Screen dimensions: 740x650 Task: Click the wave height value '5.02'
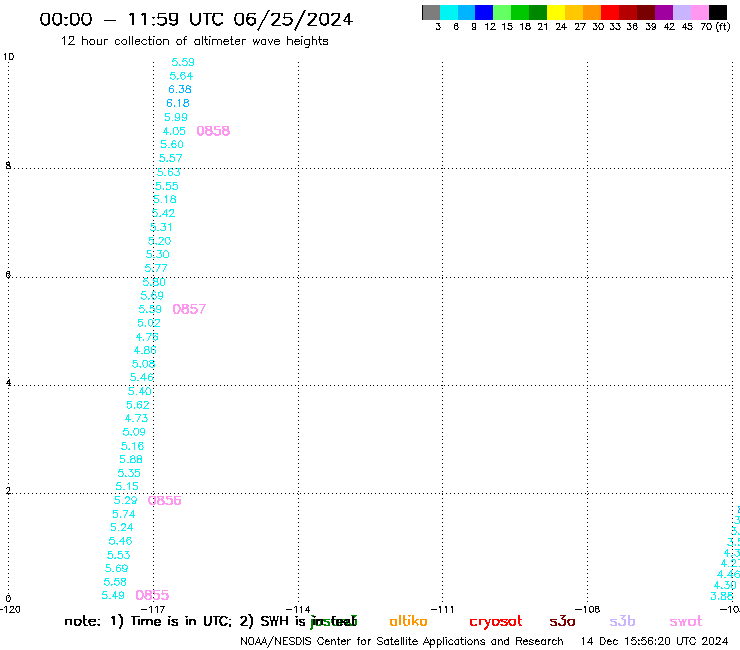(x=149, y=323)
